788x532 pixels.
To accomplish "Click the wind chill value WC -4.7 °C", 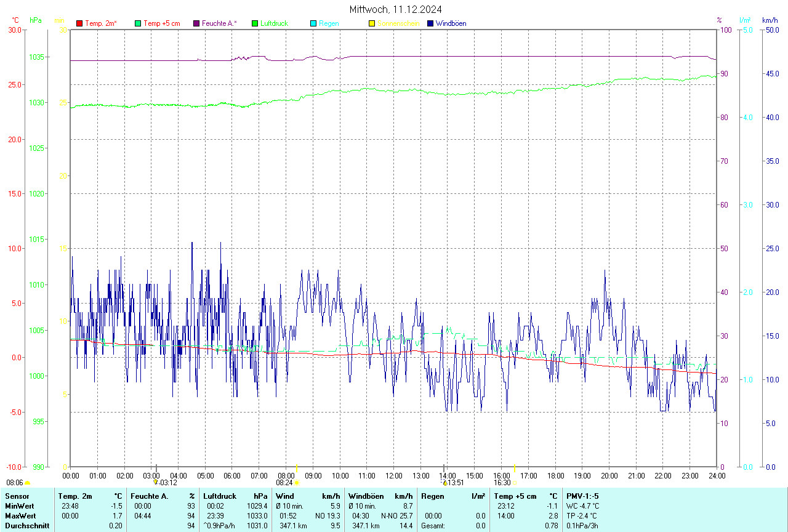I will coord(582,506).
